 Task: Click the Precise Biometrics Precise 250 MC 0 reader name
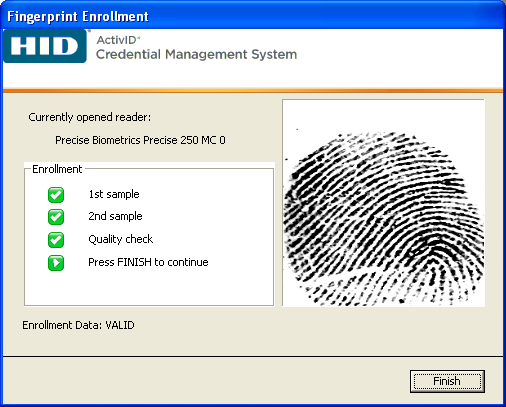click(x=140, y=140)
